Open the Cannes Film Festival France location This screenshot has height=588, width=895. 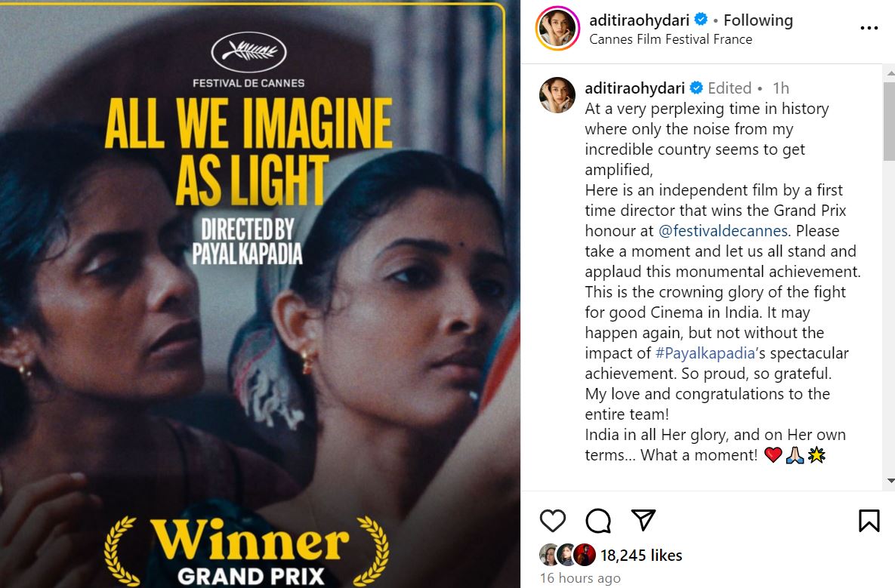pos(671,39)
